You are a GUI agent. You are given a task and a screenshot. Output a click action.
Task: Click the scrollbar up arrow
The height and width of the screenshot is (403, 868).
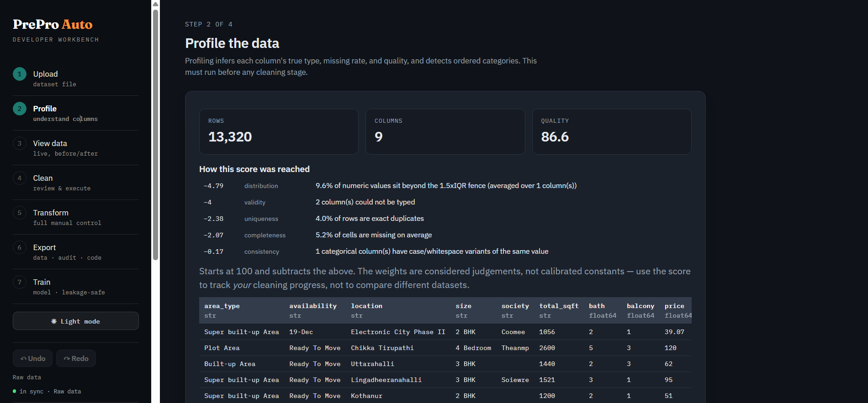coord(155,4)
